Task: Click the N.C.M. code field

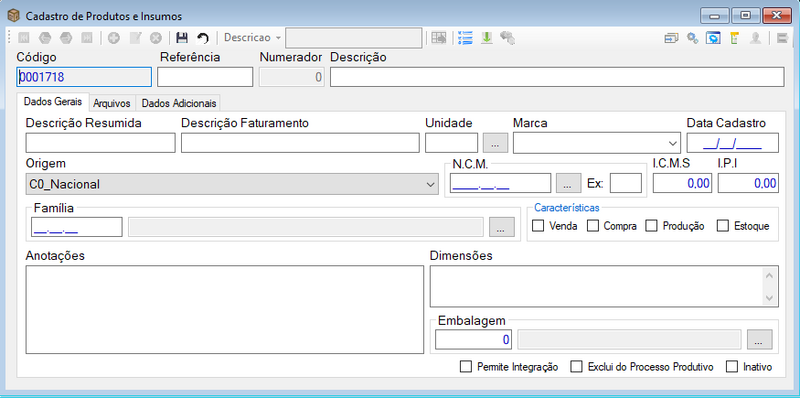Action: click(501, 183)
